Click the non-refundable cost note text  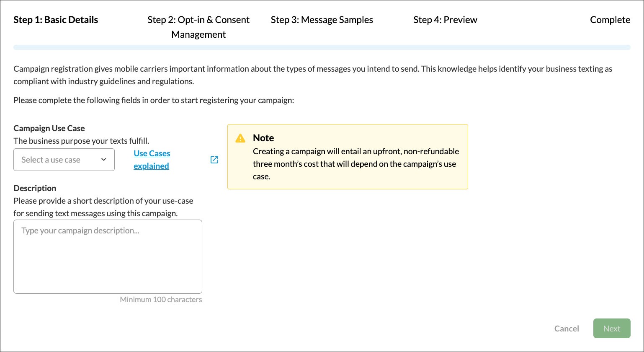click(x=355, y=164)
